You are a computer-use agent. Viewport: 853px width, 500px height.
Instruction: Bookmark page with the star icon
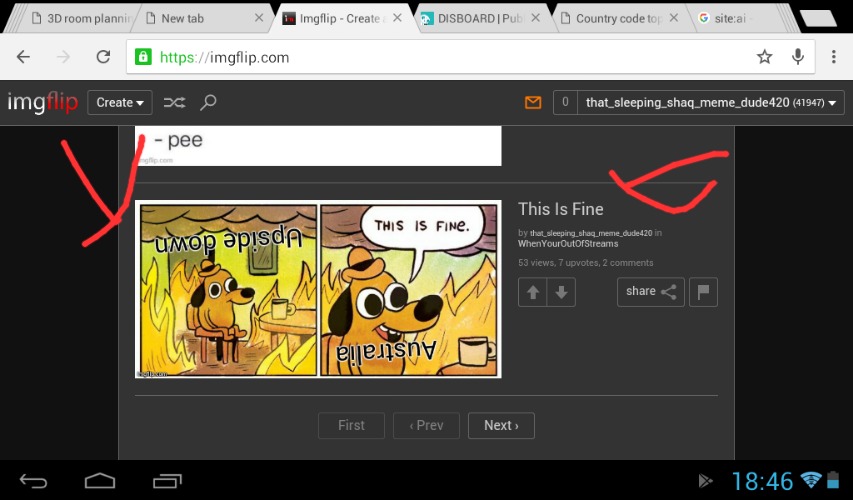click(x=765, y=57)
